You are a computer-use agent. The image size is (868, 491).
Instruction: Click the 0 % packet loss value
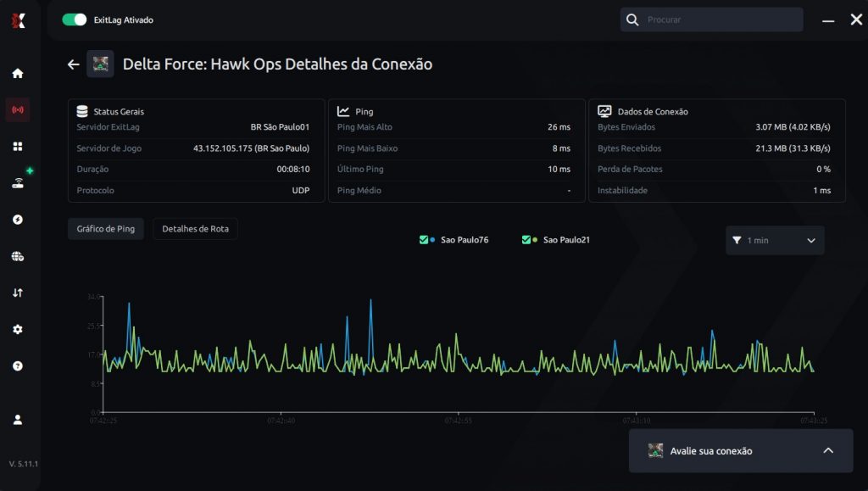pyautogui.click(x=823, y=170)
